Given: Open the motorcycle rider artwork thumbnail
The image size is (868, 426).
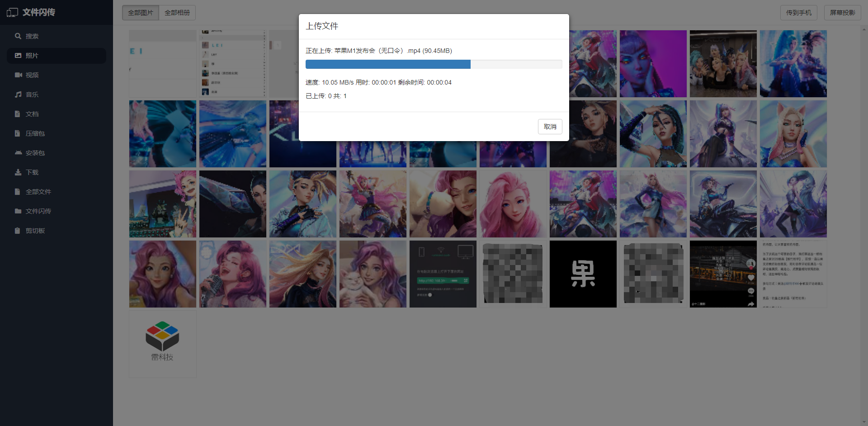Looking at the screenshot, I should 723,204.
